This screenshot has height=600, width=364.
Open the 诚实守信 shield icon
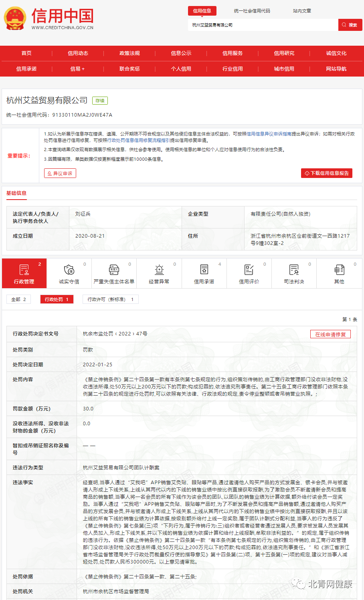tap(69, 270)
